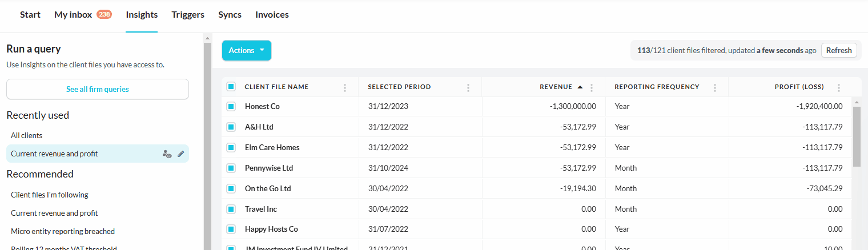Click the Refresh button
This screenshot has height=250, width=868.
839,50
